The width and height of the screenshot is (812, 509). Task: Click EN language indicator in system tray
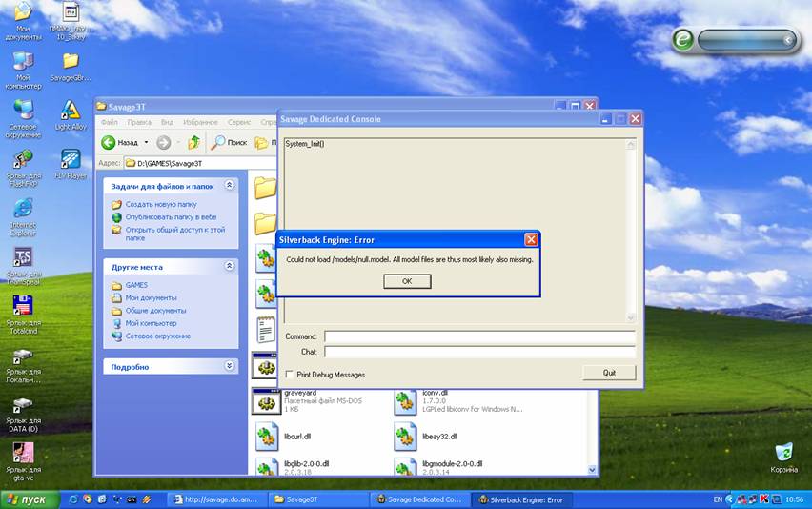pyautogui.click(x=718, y=499)
